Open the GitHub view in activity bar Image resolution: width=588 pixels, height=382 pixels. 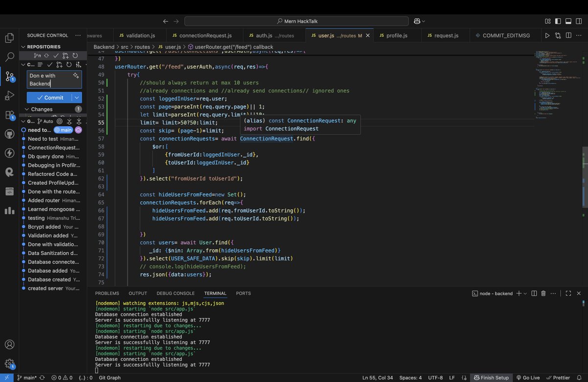9,134
